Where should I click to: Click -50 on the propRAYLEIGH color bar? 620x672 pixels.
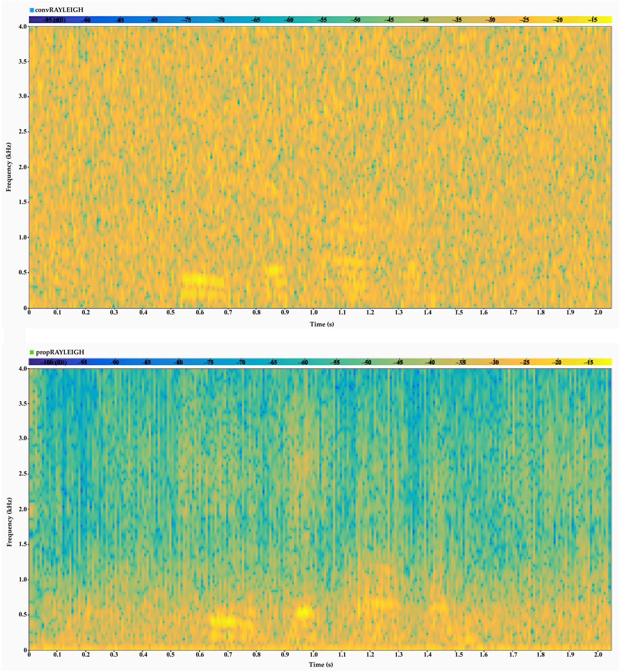(366, 362)
